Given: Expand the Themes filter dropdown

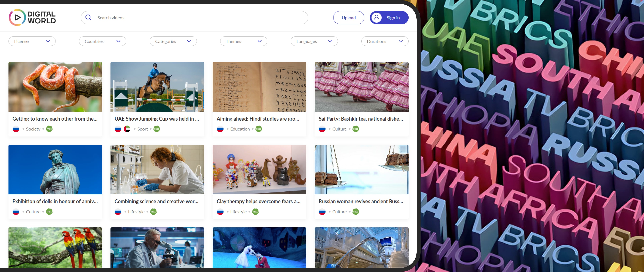Looking at the screenshot, I should point(244,41).
